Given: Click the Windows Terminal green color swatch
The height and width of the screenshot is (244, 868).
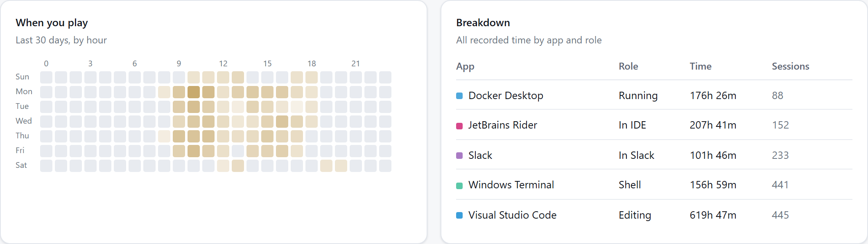Looking at the screenshot, I should click(459, 185).
